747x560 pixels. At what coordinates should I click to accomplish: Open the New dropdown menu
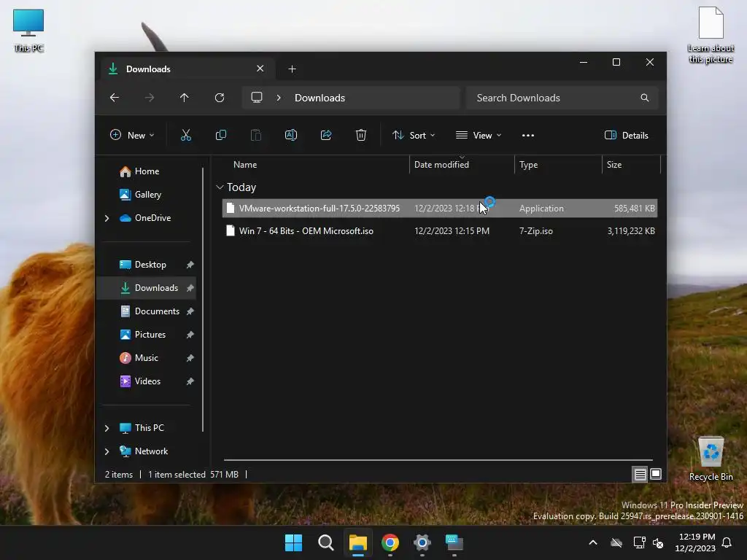coord(132,135)
